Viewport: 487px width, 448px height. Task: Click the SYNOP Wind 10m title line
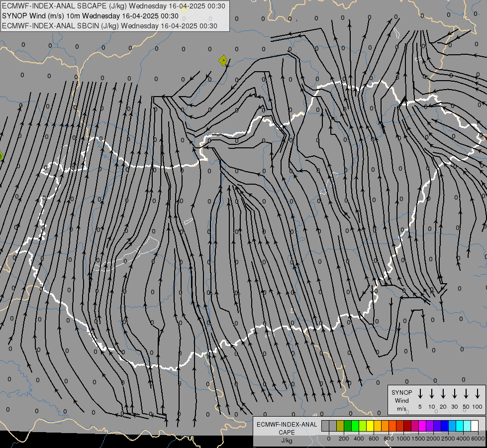(x=90, y=16)
